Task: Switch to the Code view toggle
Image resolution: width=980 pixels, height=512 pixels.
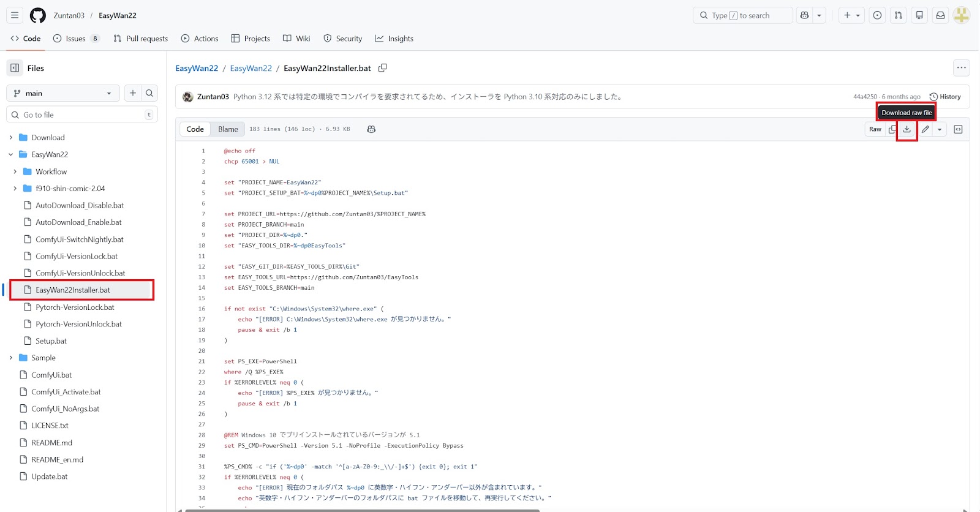Action: [x=195, y=129]
